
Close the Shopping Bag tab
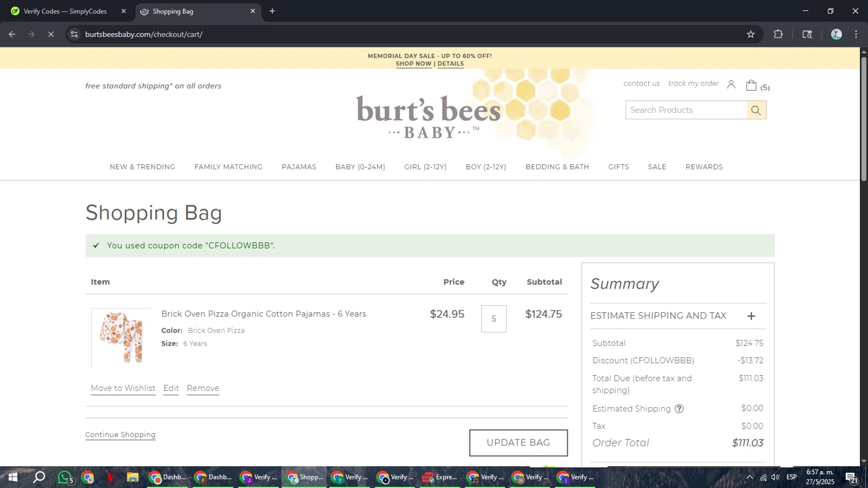pos(252,11)
